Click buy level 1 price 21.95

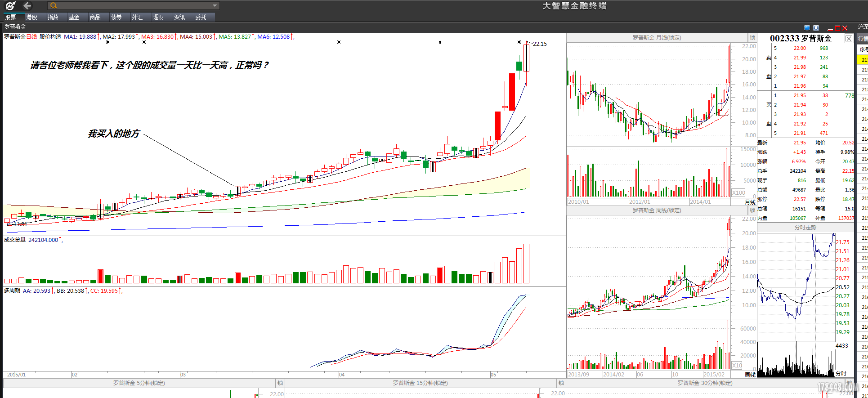[800, 95]
